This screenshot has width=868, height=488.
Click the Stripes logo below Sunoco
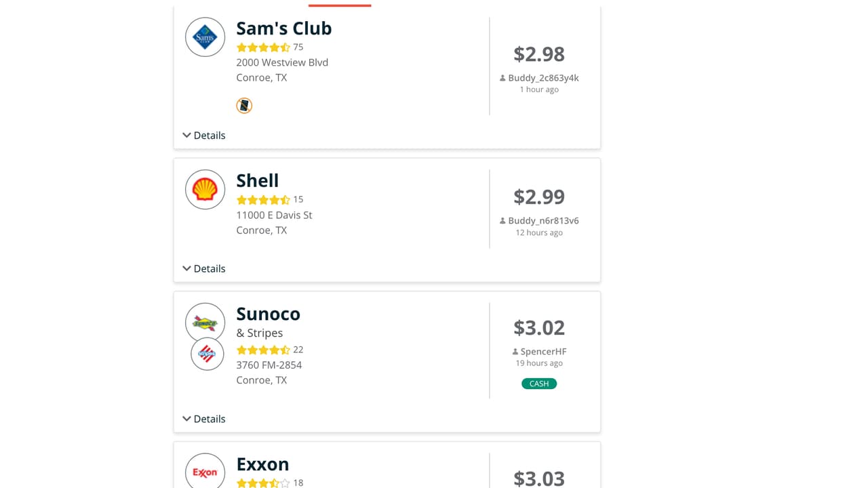pyautogui.click(x=207, y=354)
